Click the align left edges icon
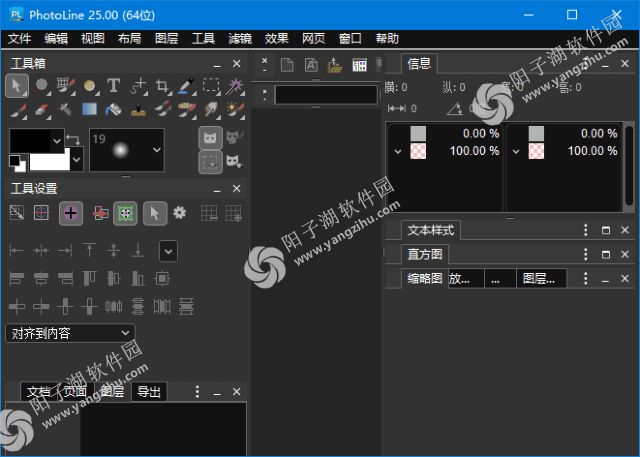This screenshot has width=640, height=457. [16, 279]
